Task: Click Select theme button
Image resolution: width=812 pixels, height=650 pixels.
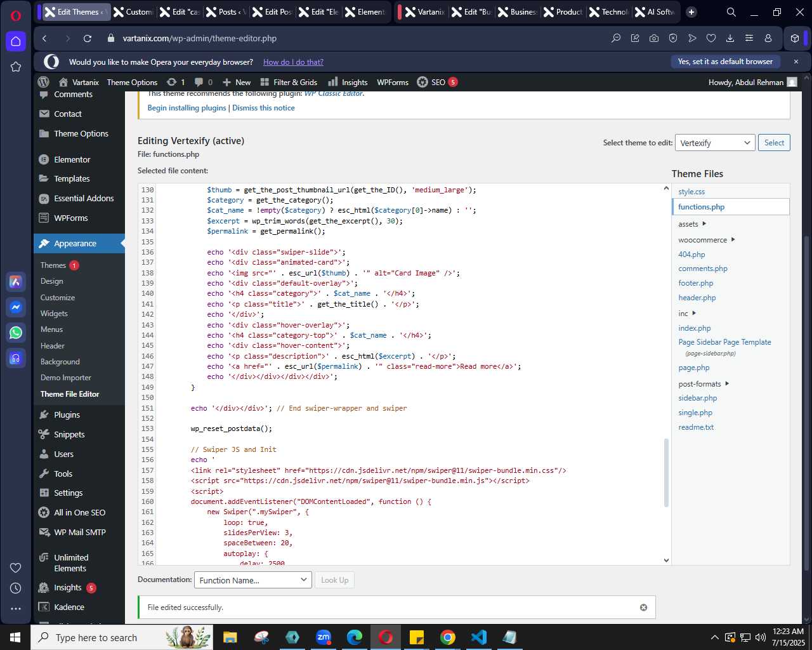Action: click(774, 143)
